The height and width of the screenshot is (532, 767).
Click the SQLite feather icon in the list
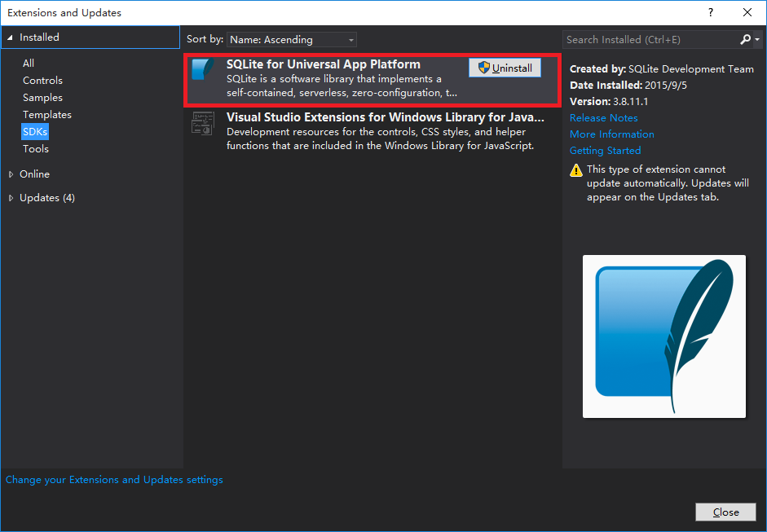(x=202, y=69)
